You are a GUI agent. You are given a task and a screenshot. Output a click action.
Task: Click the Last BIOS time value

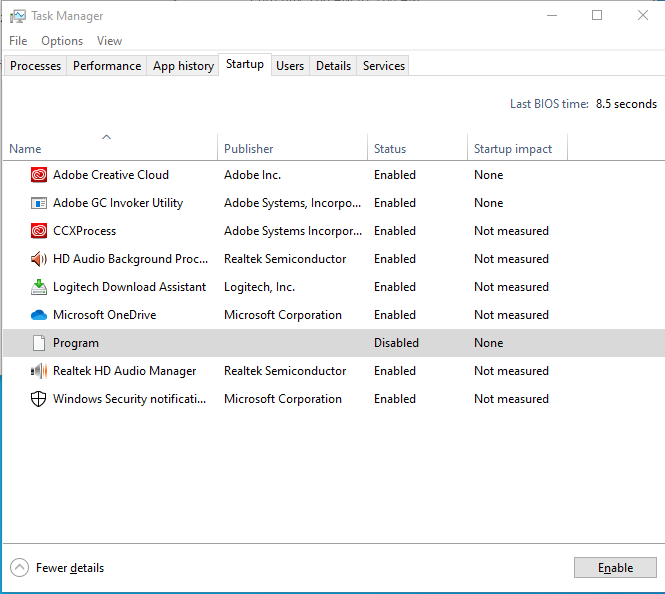pos(626,104)
